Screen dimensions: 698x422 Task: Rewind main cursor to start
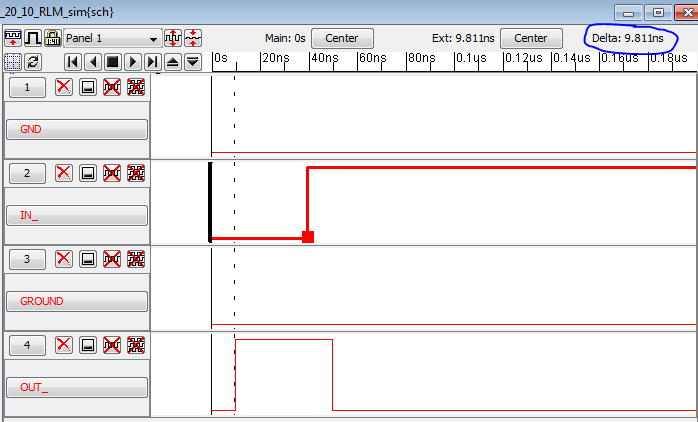73,62
